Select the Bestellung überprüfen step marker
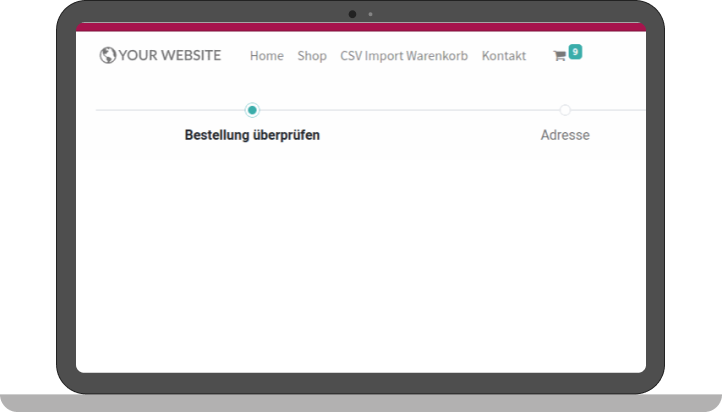The height and width of the screenshot is (412, 722). click(x=252, y=110)
